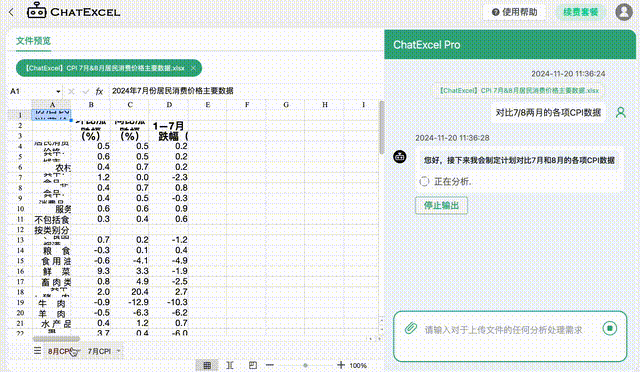This screenshot has width=640, height=372.
Task: Go back using the left arrow
Action: click(11, 12)
